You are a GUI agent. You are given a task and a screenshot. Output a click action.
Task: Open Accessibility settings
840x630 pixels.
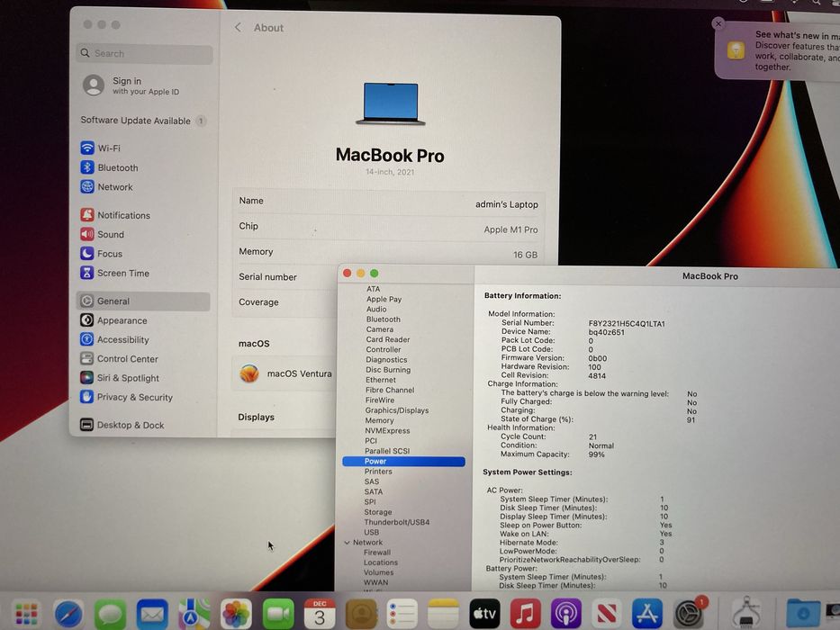[114, 339]
